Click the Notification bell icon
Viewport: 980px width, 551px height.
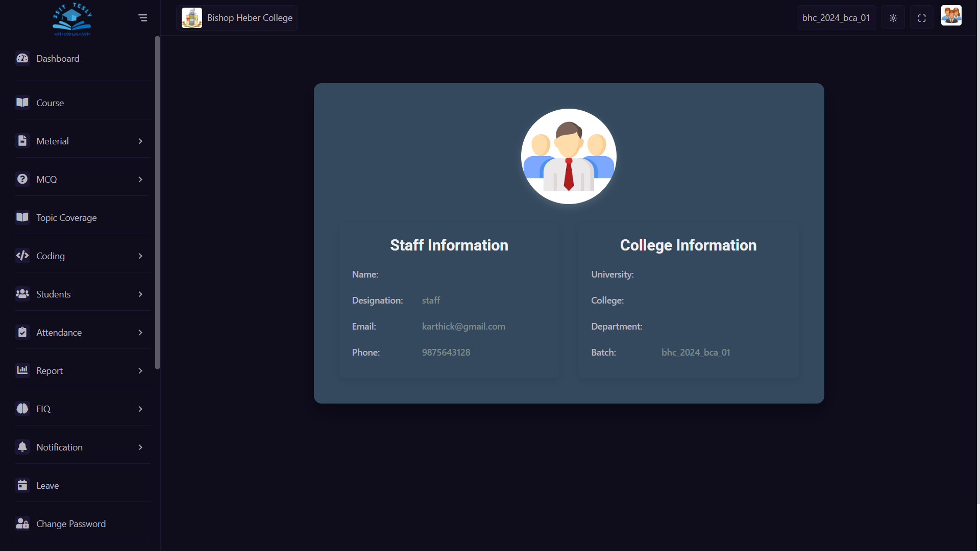22,447
